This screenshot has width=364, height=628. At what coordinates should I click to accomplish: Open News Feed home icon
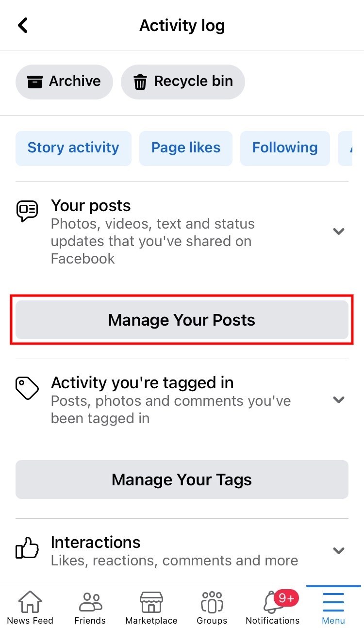click(30, 602)
